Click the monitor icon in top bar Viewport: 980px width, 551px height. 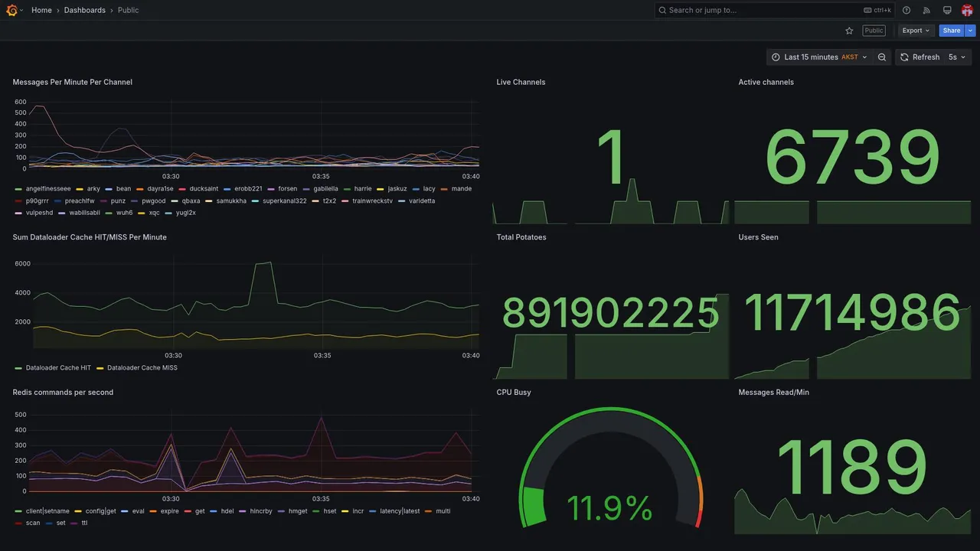point(947,10)
